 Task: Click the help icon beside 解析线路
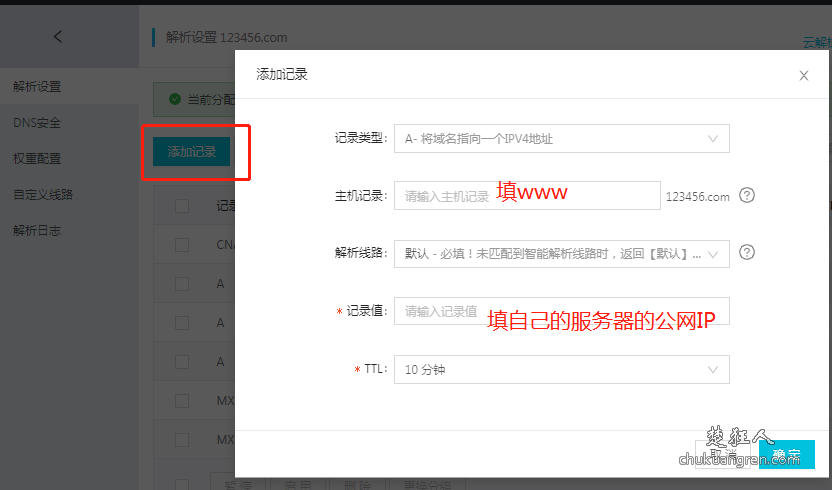tap(746, 253)
